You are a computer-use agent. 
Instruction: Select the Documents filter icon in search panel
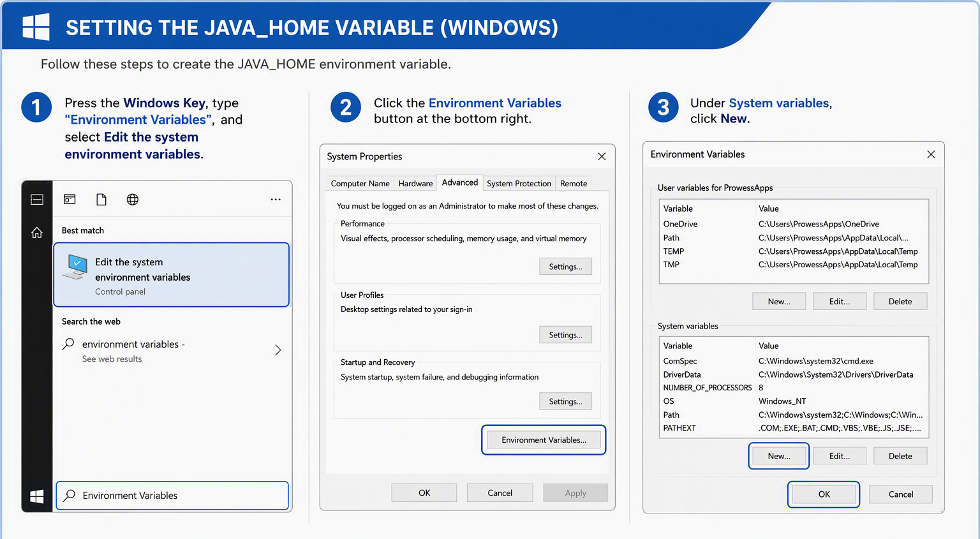point(101,200)
